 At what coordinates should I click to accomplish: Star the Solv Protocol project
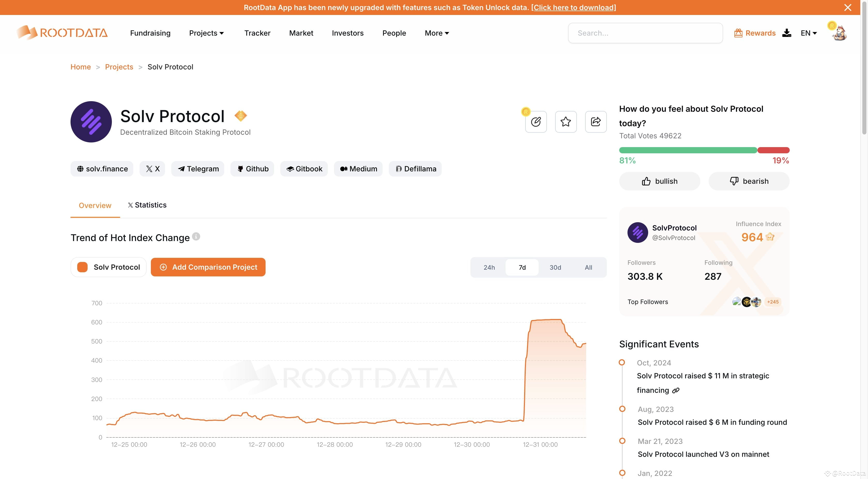point(565,122)
